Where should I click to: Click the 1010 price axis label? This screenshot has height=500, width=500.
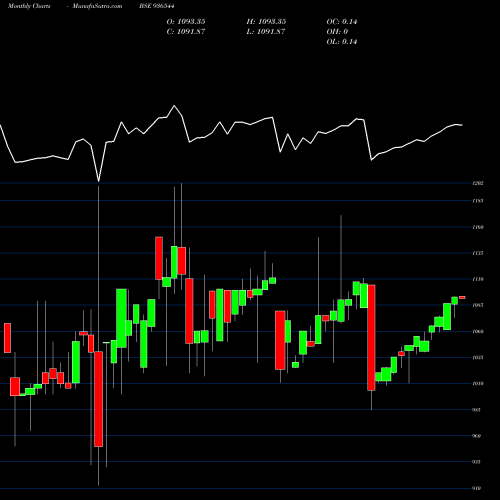pyautogui.click(x=478, y=383)
